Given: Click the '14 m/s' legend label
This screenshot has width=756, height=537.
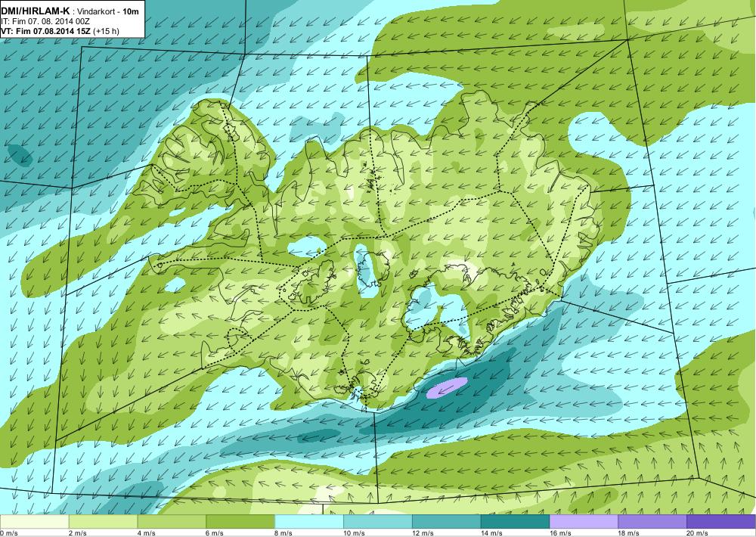Looking at the screenshot, I should click(x=492, y=532).
